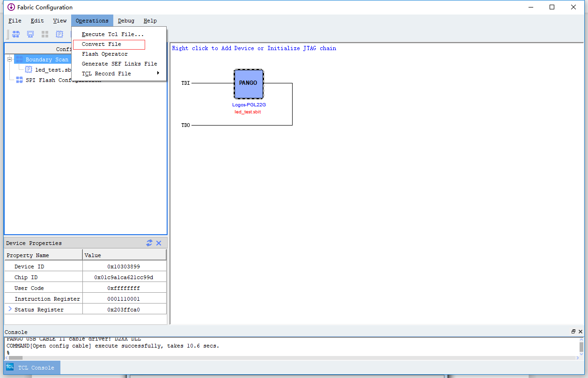Click the Boundary Scan tree node icon
The image size is (588, 378).
[x=20, y=59]
